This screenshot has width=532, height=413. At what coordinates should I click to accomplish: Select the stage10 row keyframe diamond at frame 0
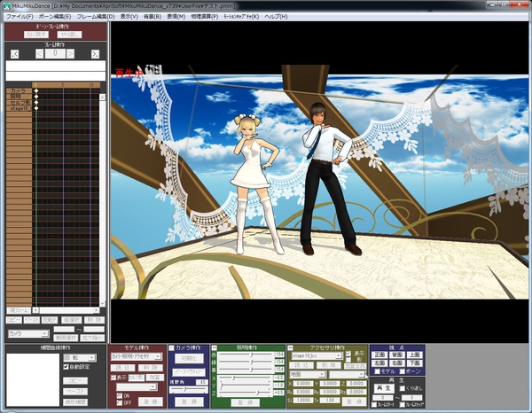click(x=36, y=108)
